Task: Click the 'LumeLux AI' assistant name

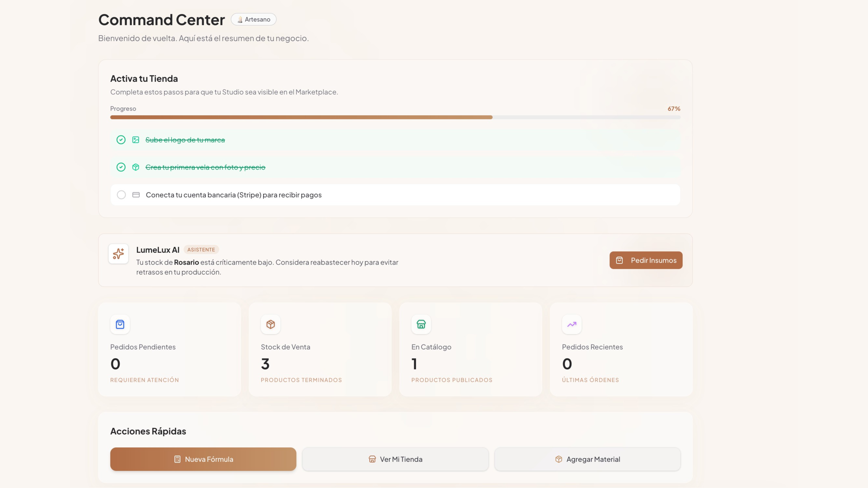Action: click(x=158, y=250)
